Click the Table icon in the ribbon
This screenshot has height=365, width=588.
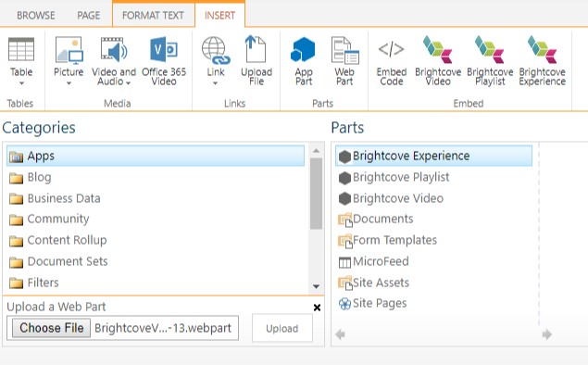(21, 49)
